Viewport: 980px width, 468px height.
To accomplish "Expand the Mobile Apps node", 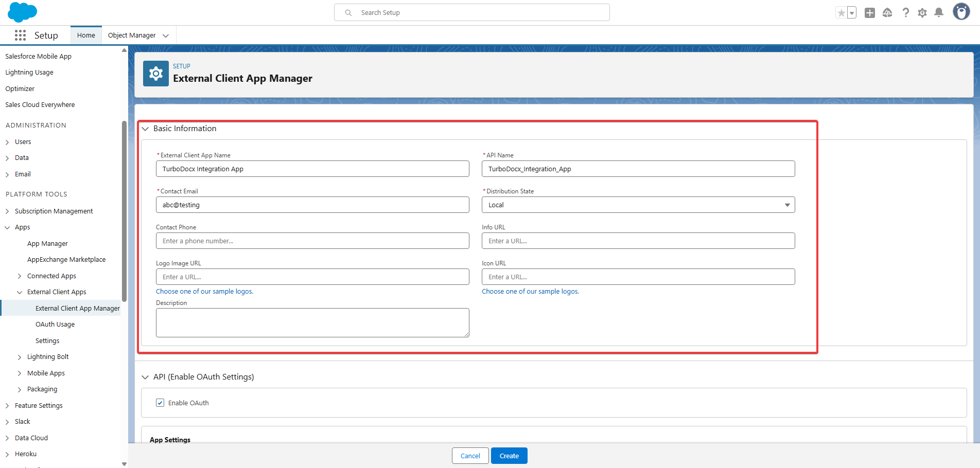I will coord(20,373).
